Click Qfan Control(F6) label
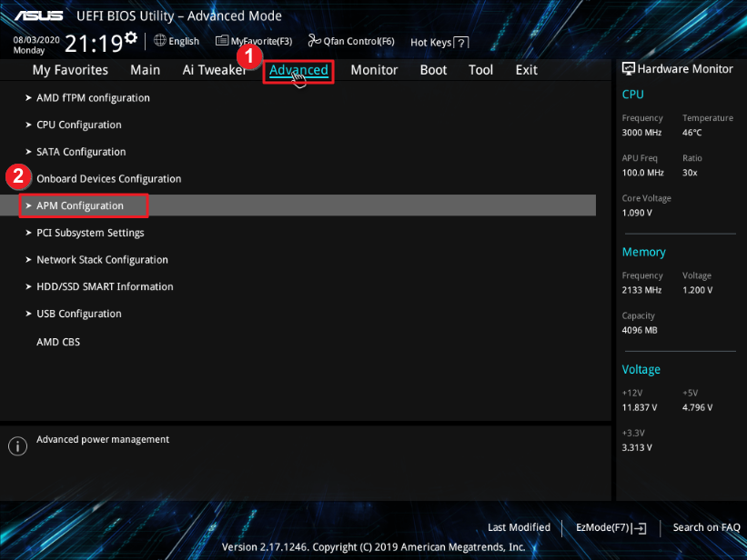This screenshot has height=560, width=747. [358, 42]
